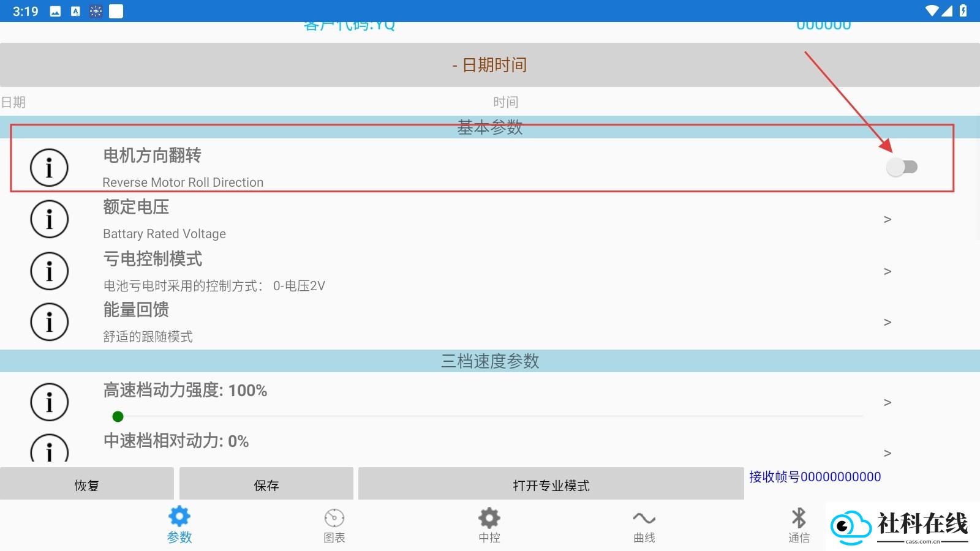
Task: Click the 时间 field label
Action: (506, 102)
